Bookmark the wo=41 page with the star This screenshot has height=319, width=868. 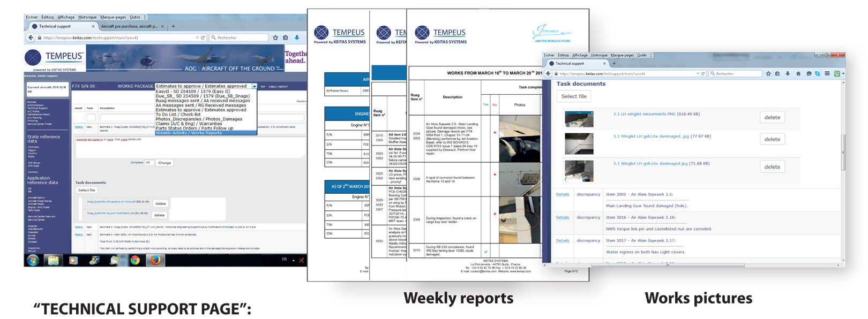point(275,37)
